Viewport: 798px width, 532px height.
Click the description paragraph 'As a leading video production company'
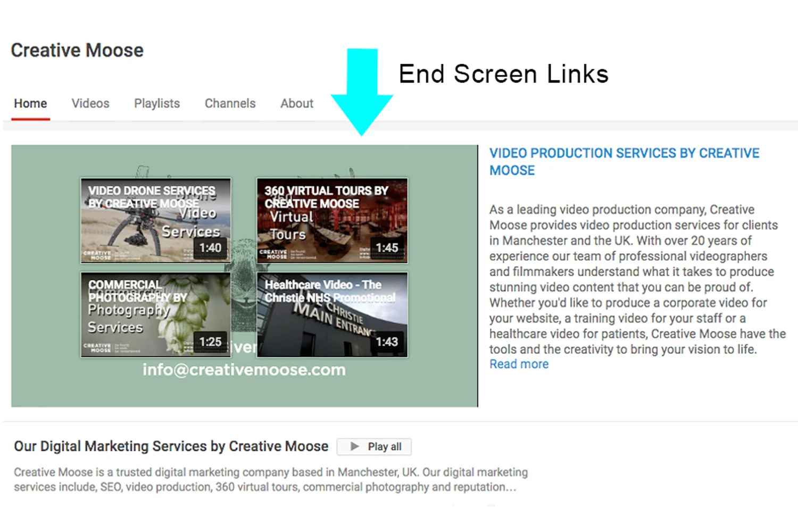(x=637, y=279)
